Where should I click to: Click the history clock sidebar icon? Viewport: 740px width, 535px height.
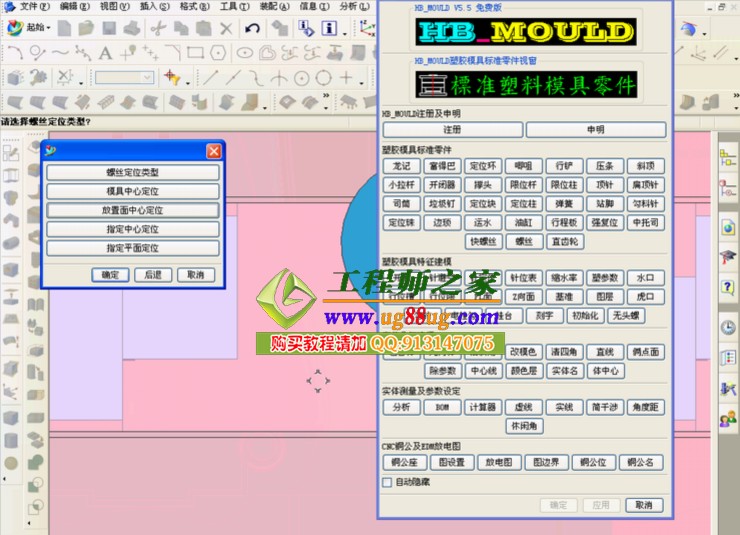pos(728,327)
